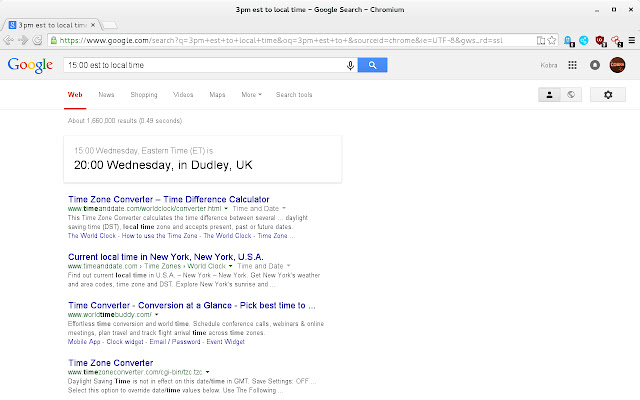The image size is (640, 400).
Task: Reload the page with refresh icon
Action: point(37,40)
